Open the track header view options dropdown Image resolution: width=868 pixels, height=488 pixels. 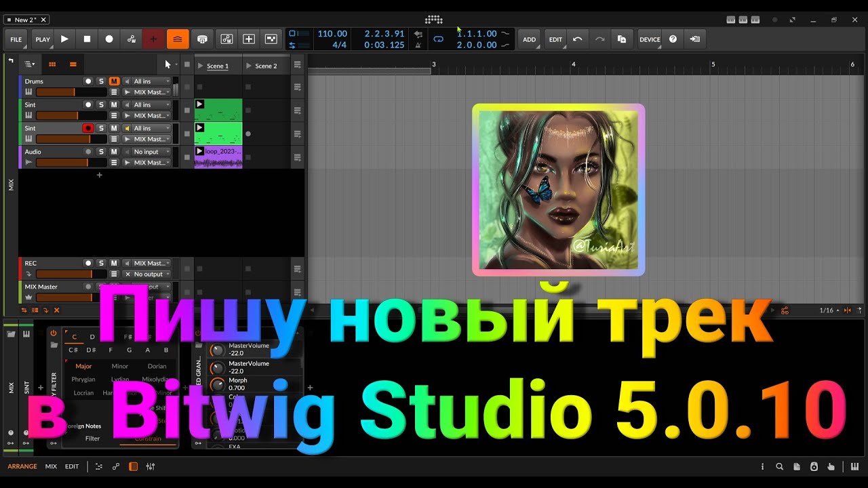click(x=29, y=64)
